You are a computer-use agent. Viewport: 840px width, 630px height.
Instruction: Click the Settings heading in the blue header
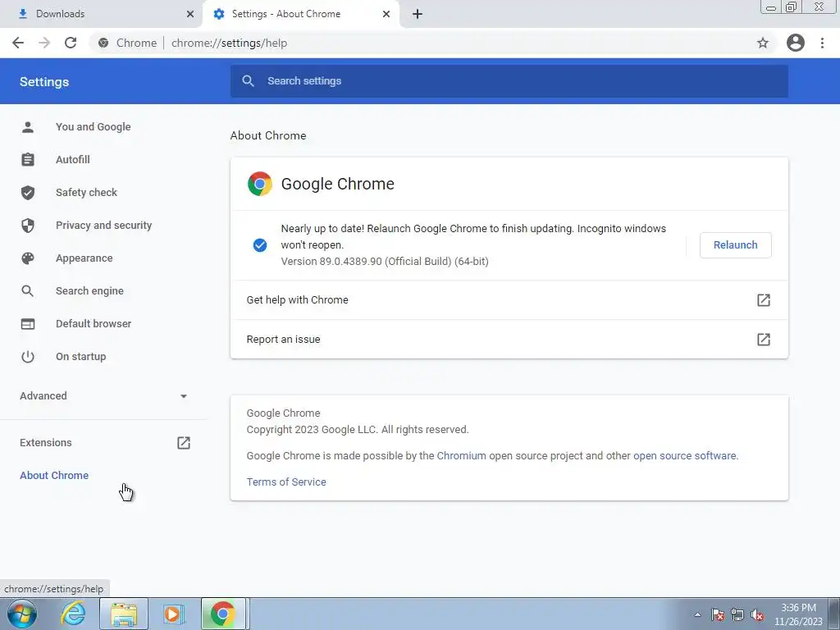coord(44,81)
